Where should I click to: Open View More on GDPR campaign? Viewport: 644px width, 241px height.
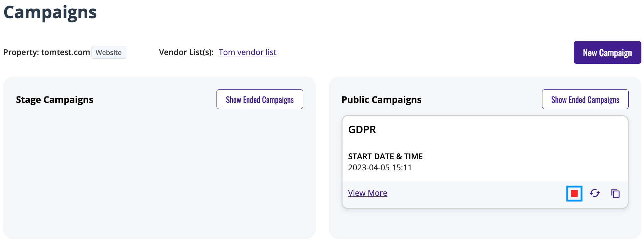(x=368, y=193)
